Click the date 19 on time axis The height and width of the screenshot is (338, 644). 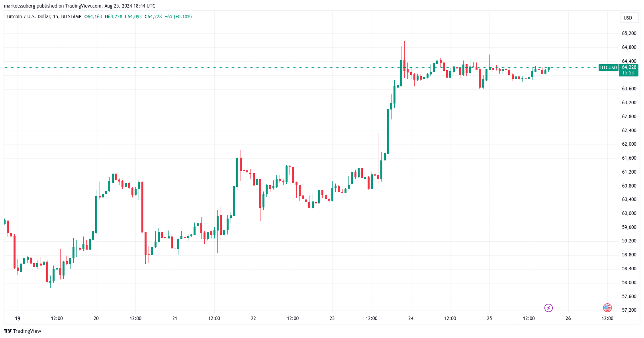[x=18, y=318]
